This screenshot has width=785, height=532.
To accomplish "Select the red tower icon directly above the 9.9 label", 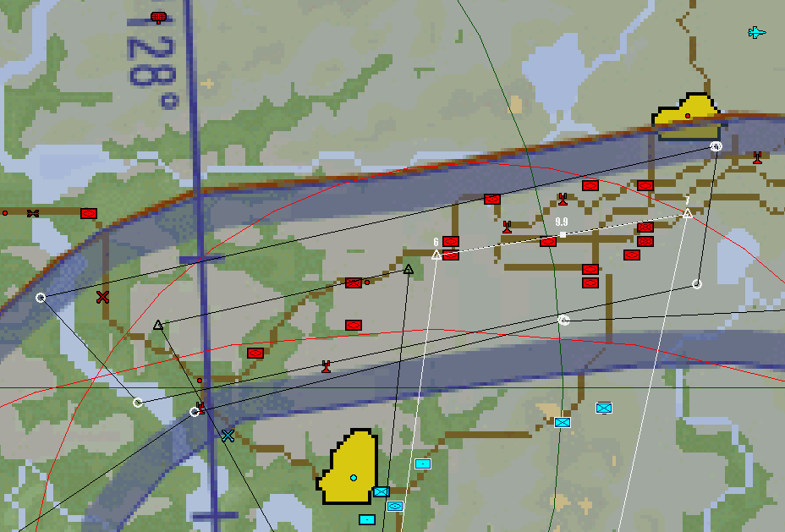I will tap(563, 200).
